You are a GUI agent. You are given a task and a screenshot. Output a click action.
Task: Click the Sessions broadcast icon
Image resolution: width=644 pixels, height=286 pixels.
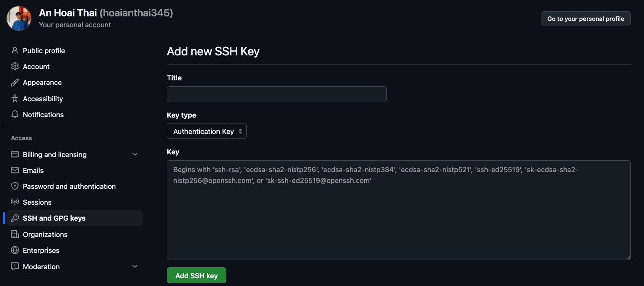pos(15,202)
